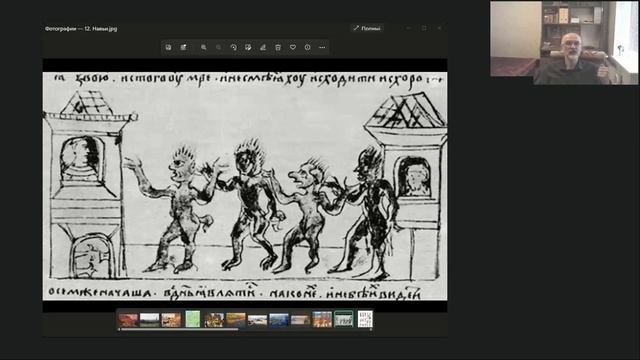Delete the photo with the trash icon
Viewport: 640px width, 360px height.
click(278, 47)
